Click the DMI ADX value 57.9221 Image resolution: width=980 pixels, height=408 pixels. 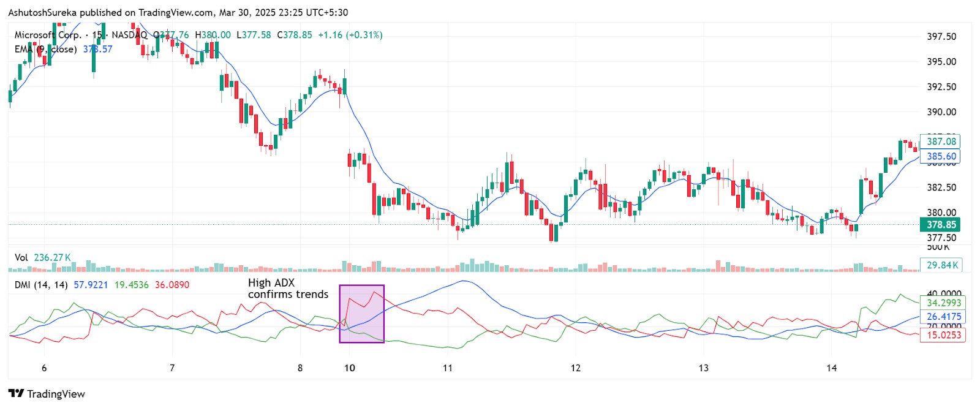91,285
